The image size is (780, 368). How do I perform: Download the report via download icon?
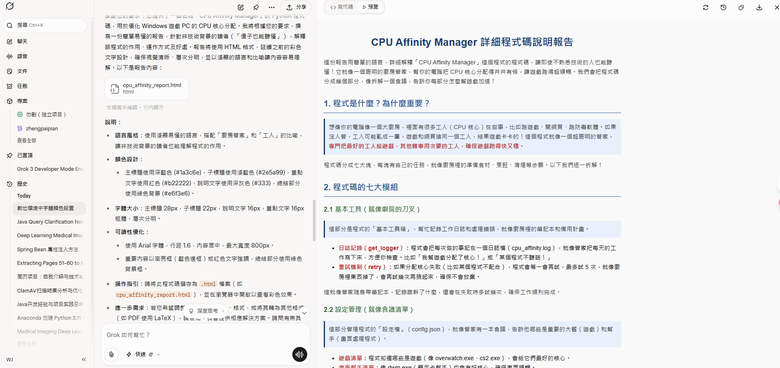759,7
